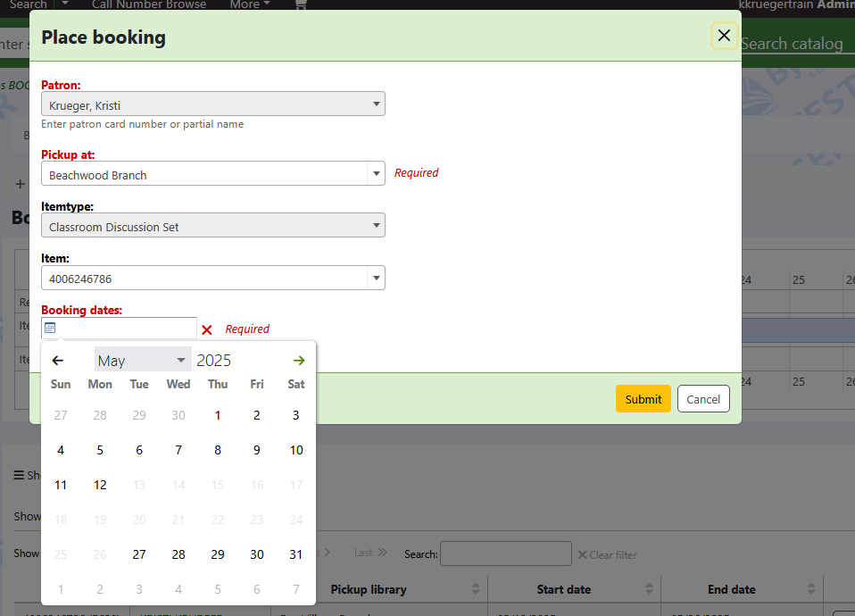
Task: Open Itemtype dropdown Classroom Discussion Set
Action: coord(213,227)
